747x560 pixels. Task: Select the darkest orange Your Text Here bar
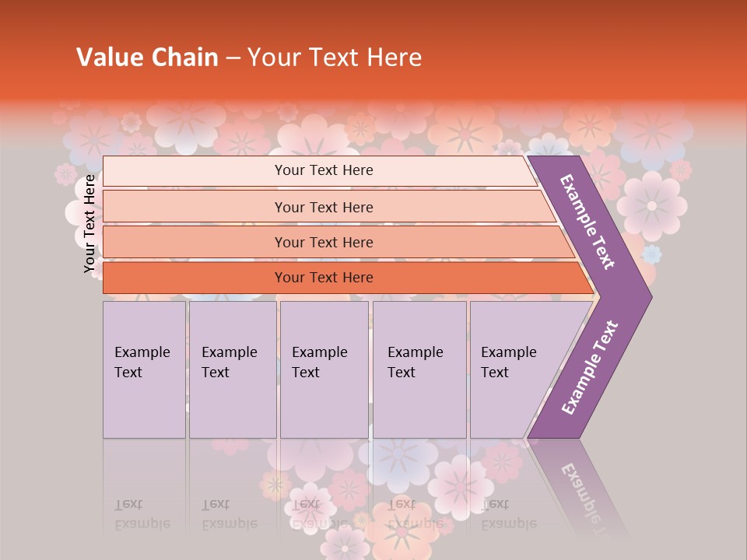(323, 278)
